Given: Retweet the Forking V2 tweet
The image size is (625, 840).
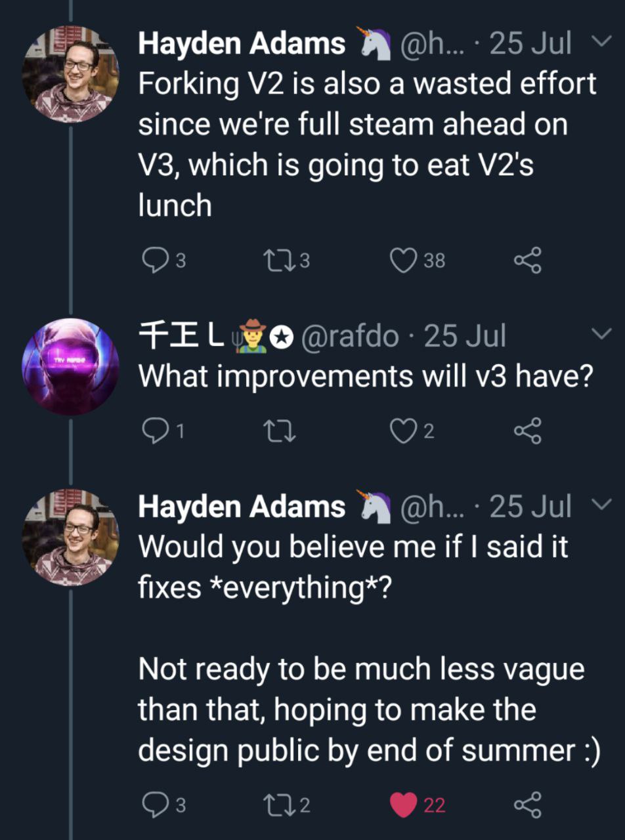Looking at the screenshot, I should (x=273, y=261).
